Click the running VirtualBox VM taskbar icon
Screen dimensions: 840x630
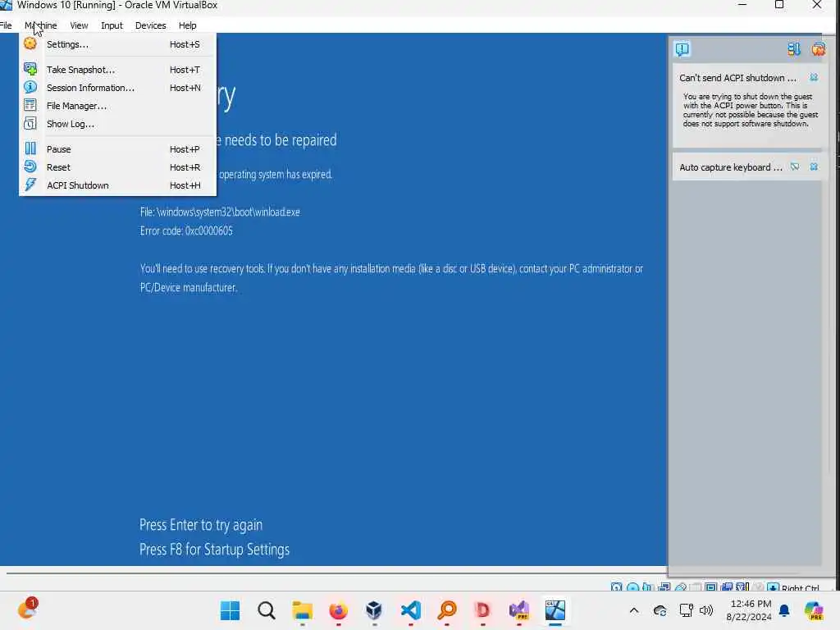(555, 610)
